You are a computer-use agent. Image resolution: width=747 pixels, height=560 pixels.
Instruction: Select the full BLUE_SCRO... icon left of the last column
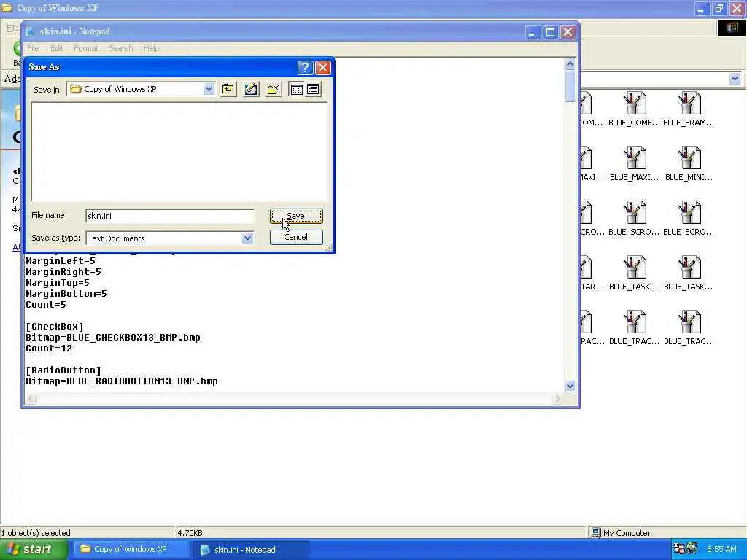[634, 219]
